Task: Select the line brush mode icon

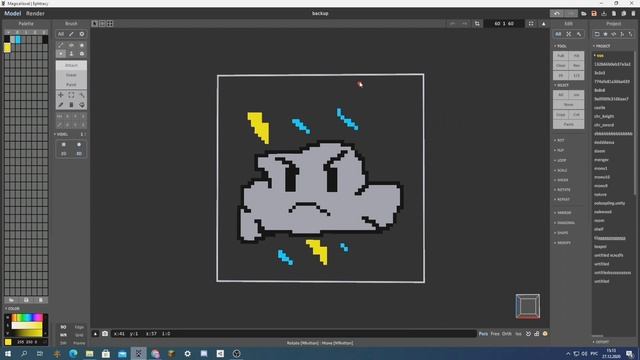Action: 61,45
